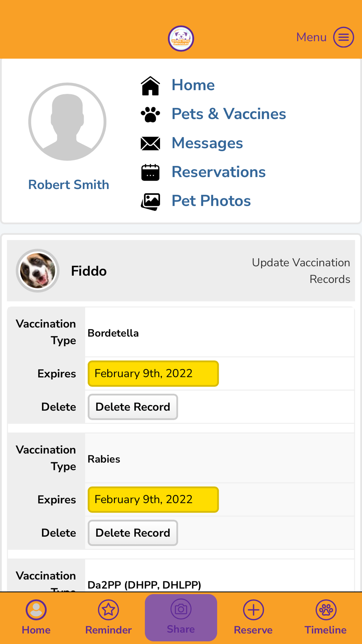Delete the Rabies vaccination record
362x644 pixels.
tap(133, 533)
